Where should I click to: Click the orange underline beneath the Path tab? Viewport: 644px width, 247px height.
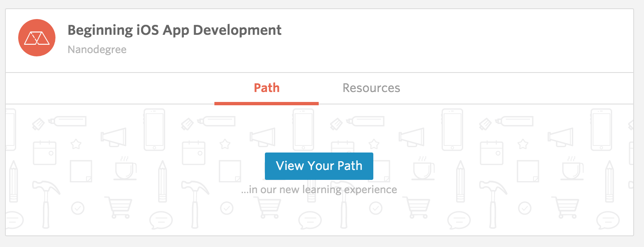pos(267,103)
